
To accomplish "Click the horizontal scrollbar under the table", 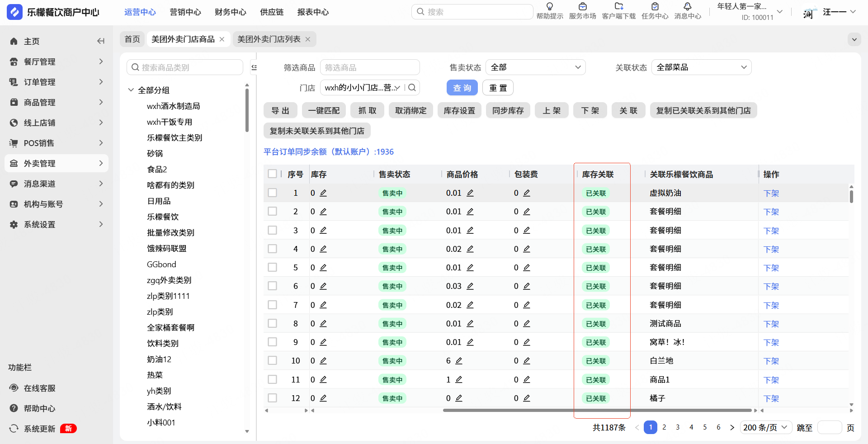I will (x=597, y=411).
